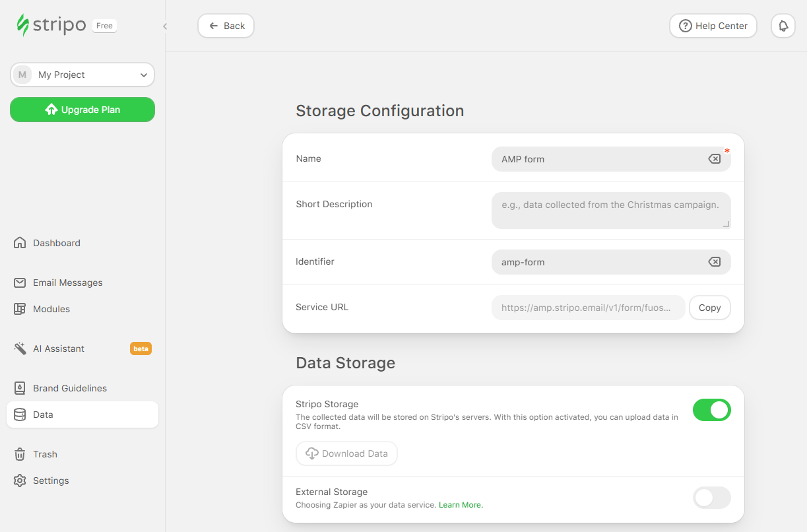Open Dashboard from the sidebar

pos(82,243)
